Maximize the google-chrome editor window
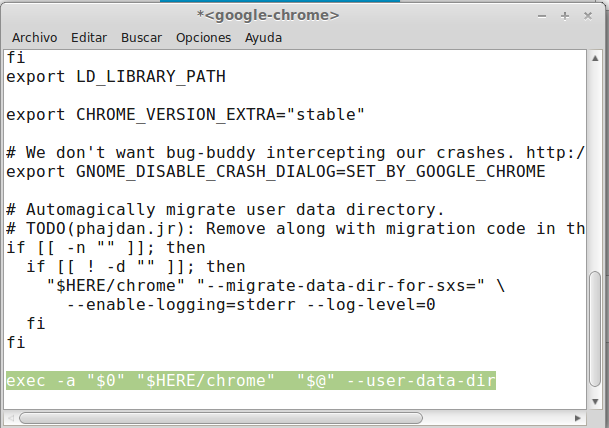The width and height of the screenshot is (609, 428). pos(565,16)
